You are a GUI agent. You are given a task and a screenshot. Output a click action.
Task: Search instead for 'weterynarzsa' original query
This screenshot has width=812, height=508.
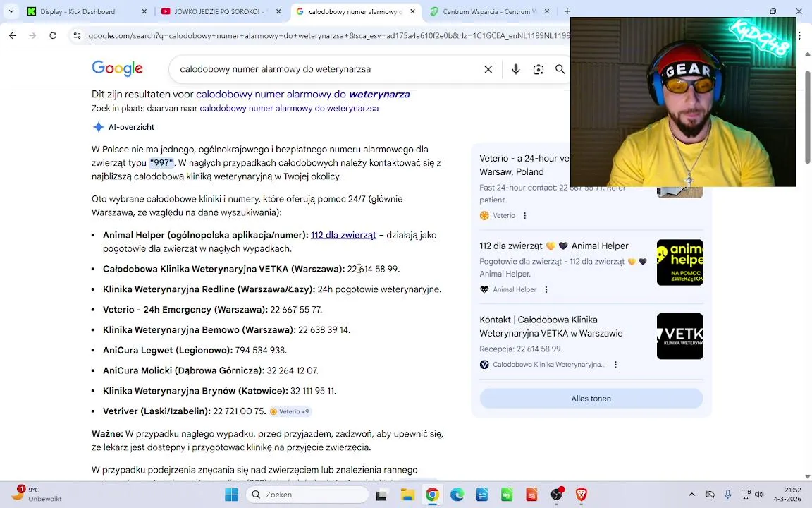[x=289, y=109]
